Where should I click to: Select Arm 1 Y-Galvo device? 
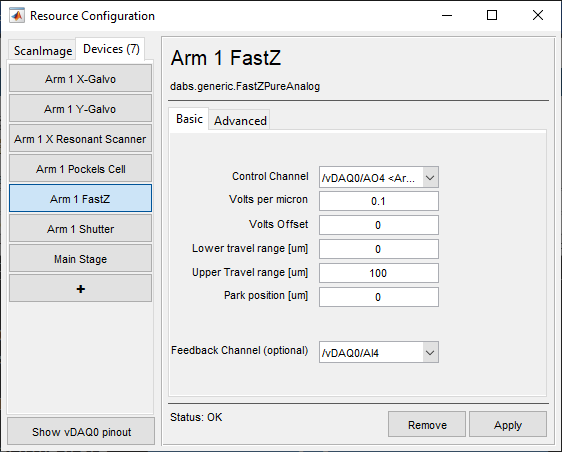tap(80, 109)
